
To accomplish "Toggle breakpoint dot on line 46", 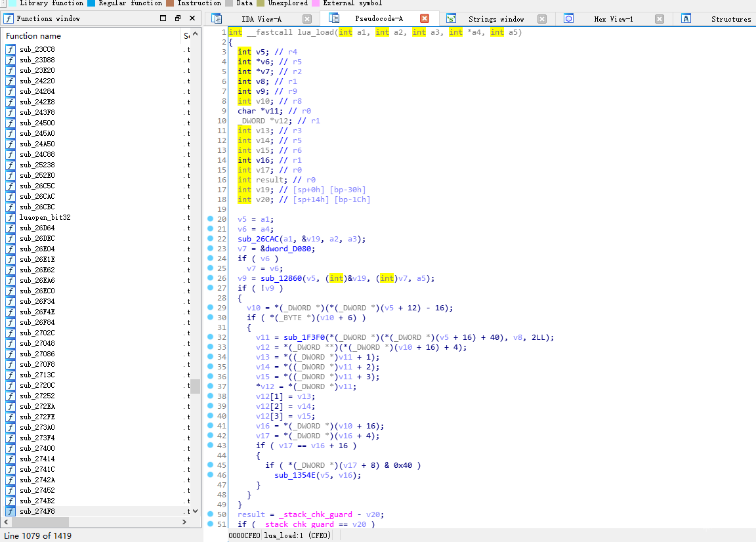I will (x=210, y=474).
